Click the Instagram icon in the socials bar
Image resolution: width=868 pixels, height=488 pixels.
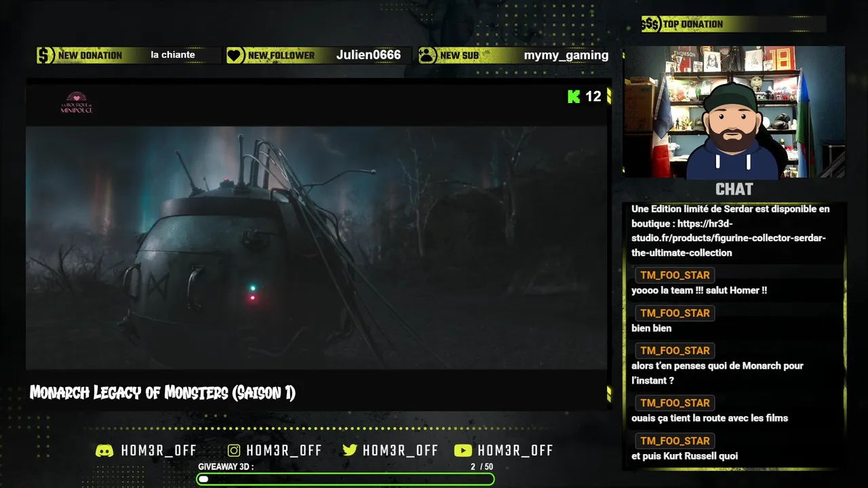(234, 451)
